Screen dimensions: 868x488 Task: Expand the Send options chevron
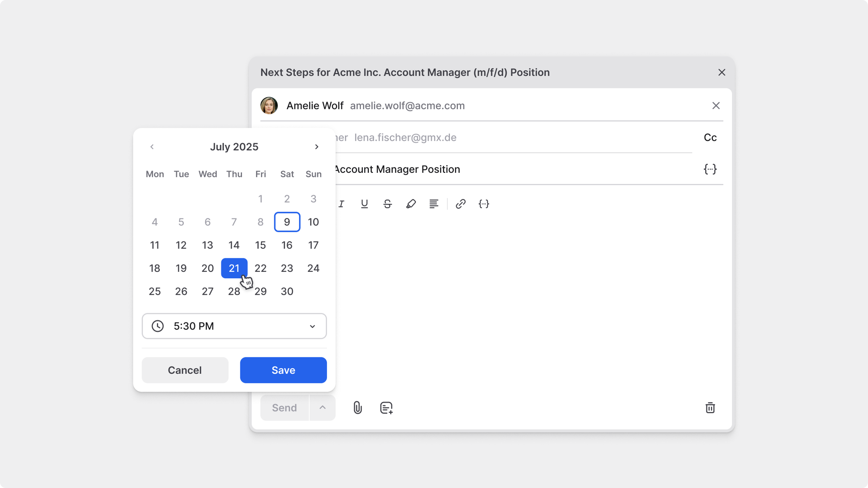pyautogui.click(x=322, y=408)
